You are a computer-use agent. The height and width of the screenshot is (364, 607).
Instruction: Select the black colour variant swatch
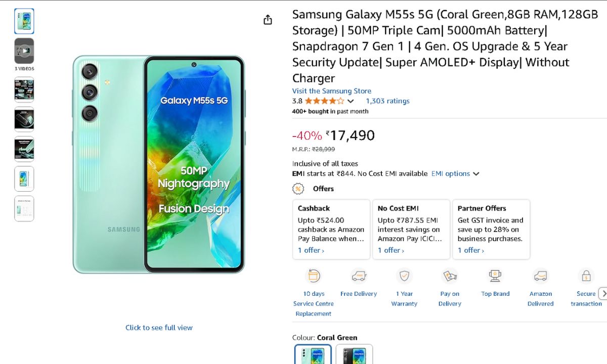pos(354,354)
